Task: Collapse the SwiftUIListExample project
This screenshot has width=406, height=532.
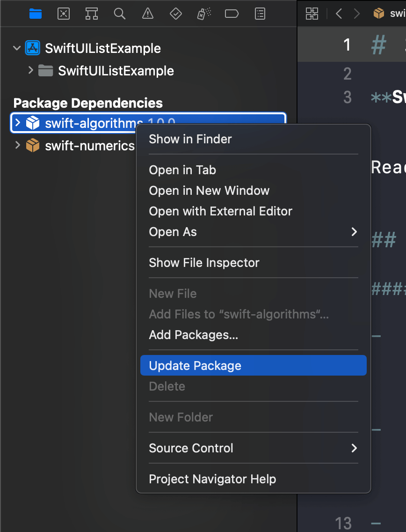Action: click(17, 48)
